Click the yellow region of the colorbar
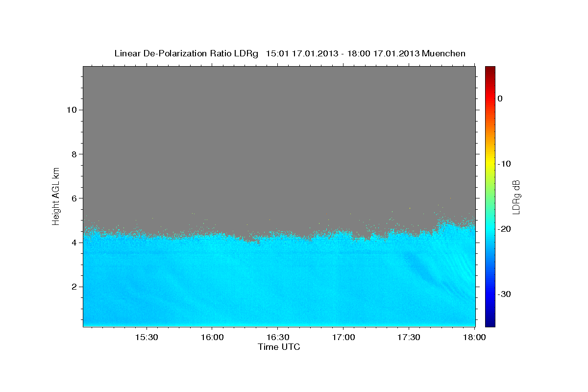Image resolution: width=588 pixels, height=392 pixels. [490, 164]
